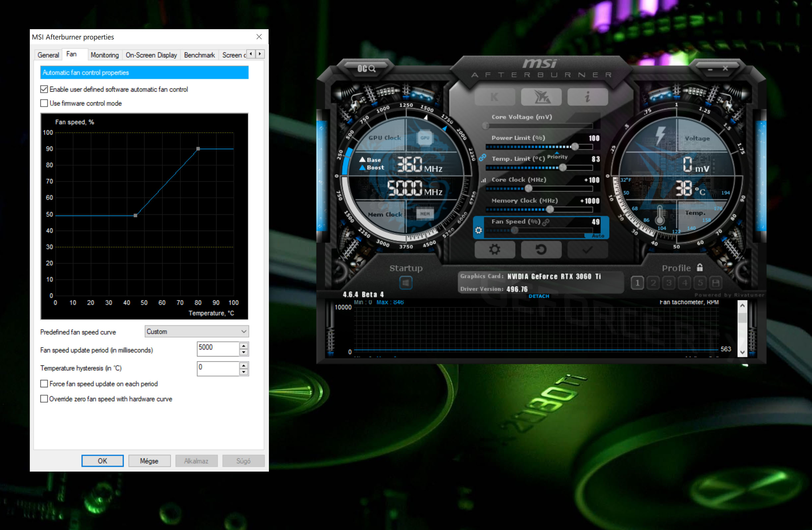This screenshot has height=530, width=812.
Task: Check Force fan speed update on each period
Action: click(44, 384)
